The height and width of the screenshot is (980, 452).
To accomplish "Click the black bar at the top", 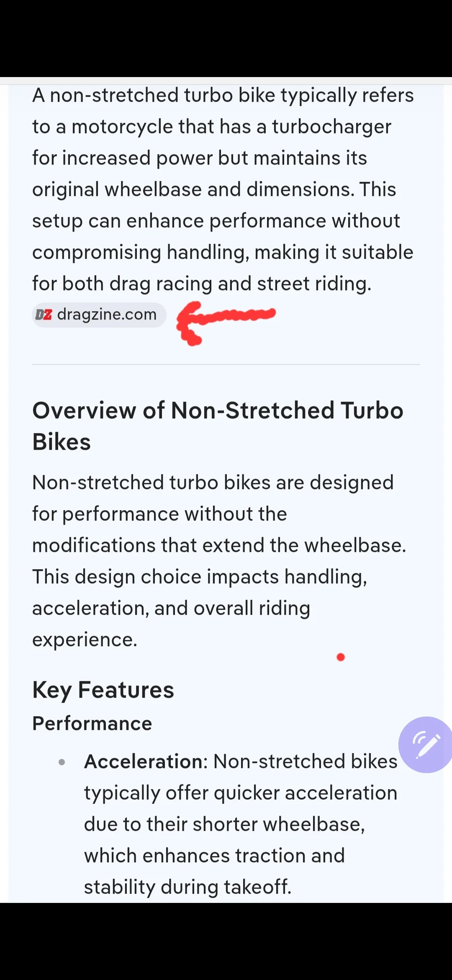I will click(226, 38).
